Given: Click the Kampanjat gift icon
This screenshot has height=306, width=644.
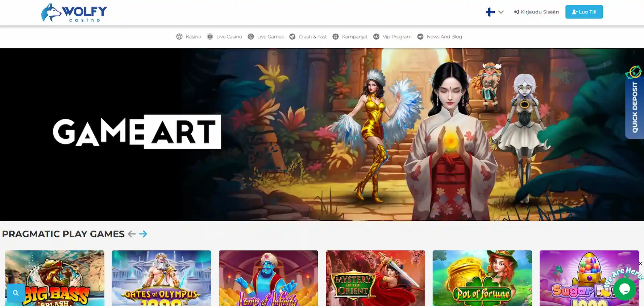Looking at the screenshot, I should (x=336, y=37).
